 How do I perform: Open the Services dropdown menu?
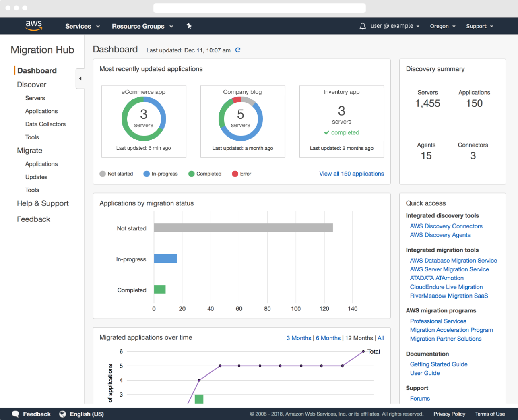pos(82,26)
